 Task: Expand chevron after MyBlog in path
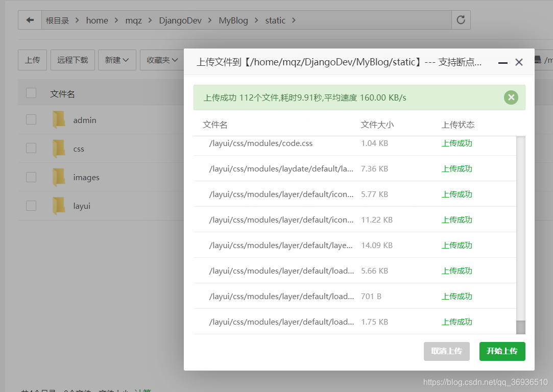[x=256, y=20]
